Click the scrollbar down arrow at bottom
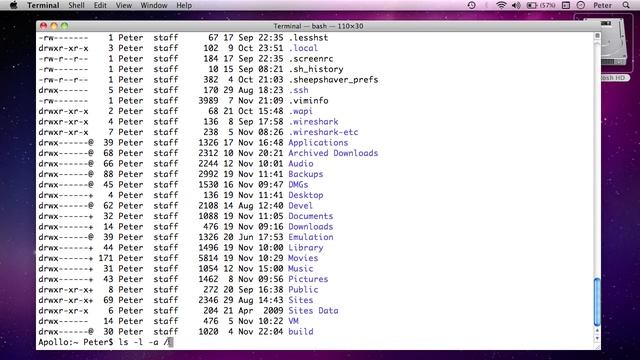The height and width of the screenshot is (360, 640). point(597,338)
